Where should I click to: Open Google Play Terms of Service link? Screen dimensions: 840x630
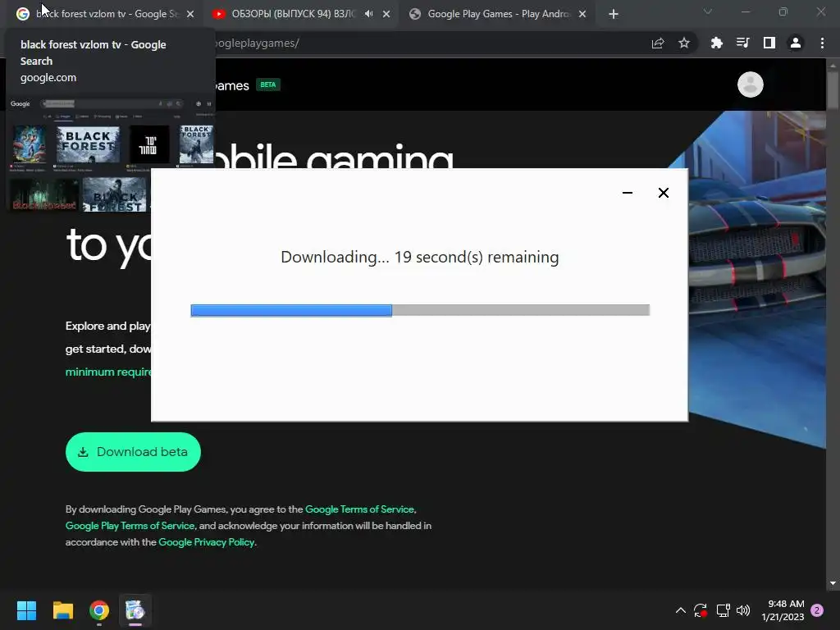click(130, 526)
